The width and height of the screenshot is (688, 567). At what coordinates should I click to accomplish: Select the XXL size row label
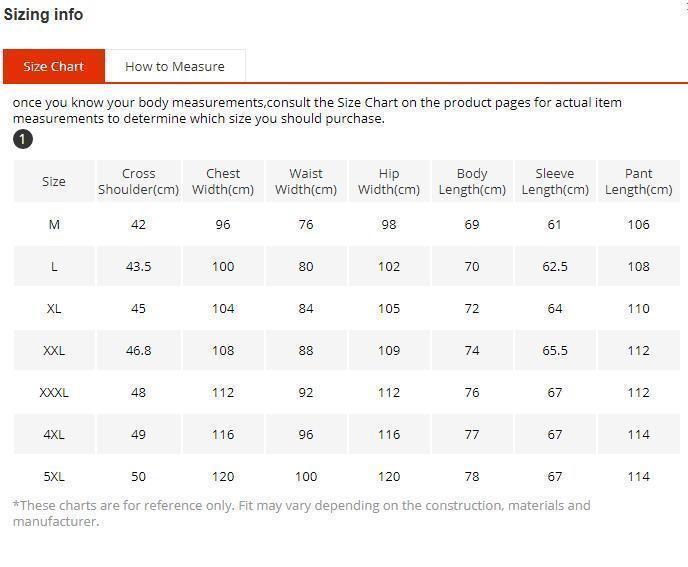54,350
